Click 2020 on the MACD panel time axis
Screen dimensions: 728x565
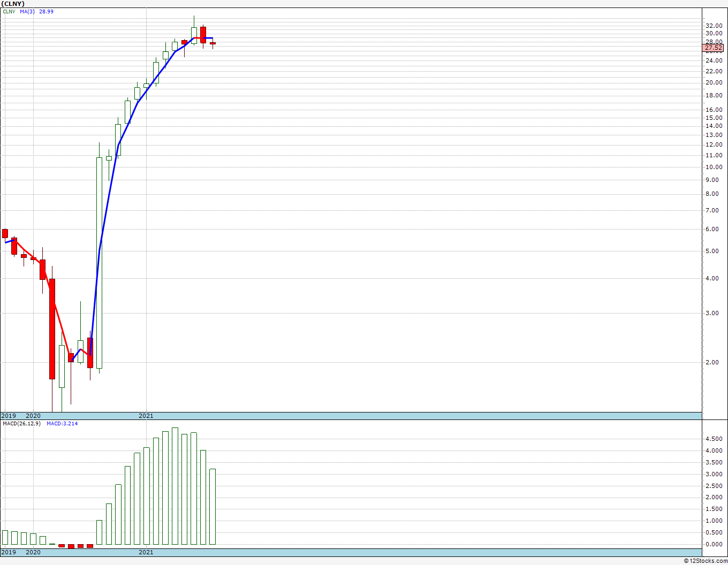pyautogui.click(x=33, y=552)
